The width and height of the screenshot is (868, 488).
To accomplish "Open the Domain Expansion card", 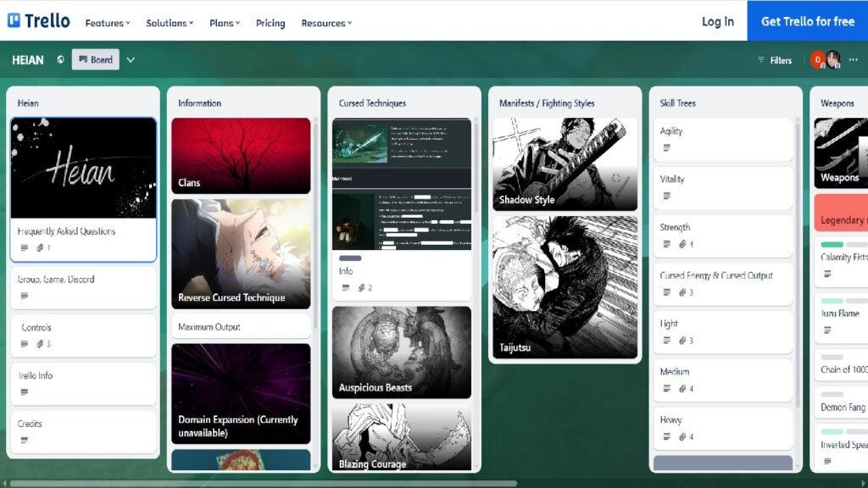I will [x=241, y=393].
